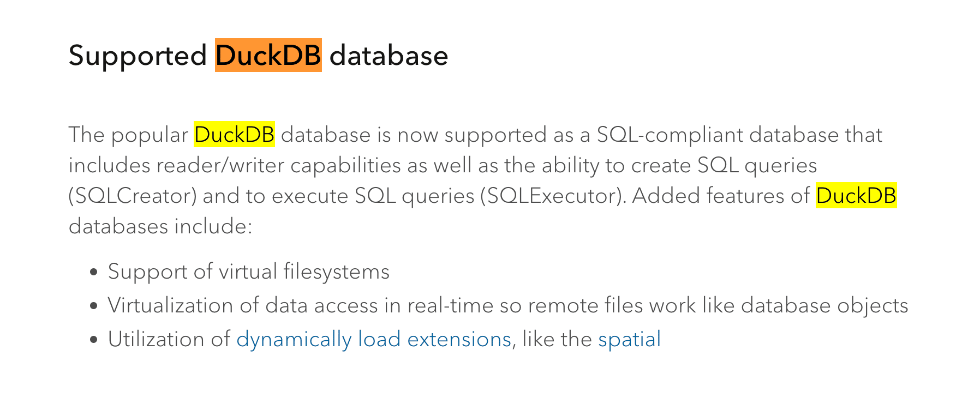Click the 'databases include:' line
Screen dimensions: 980x410
(x=161, y=226)
